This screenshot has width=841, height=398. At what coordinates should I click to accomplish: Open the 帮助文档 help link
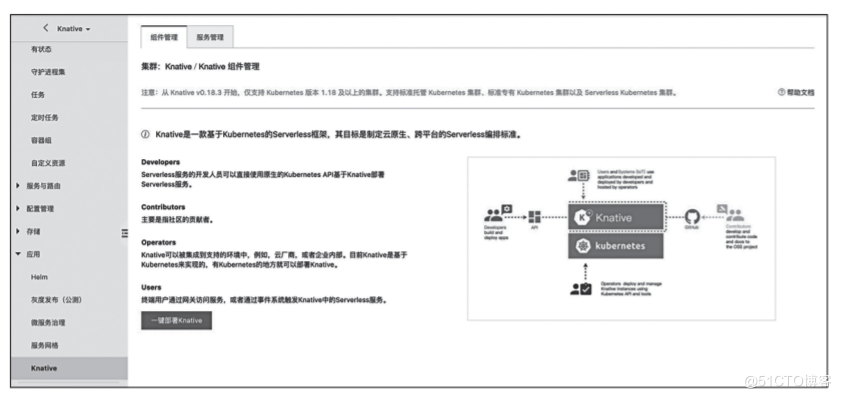796,92
